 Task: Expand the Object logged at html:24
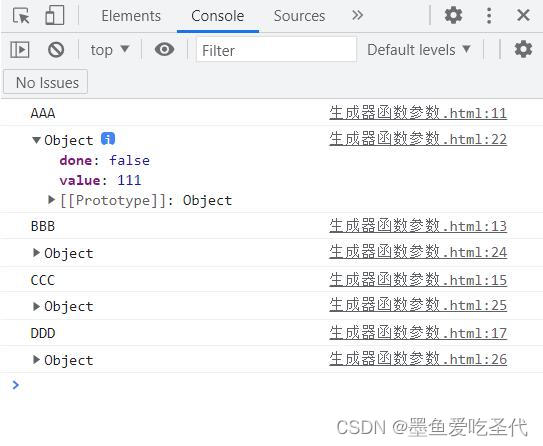36,252
